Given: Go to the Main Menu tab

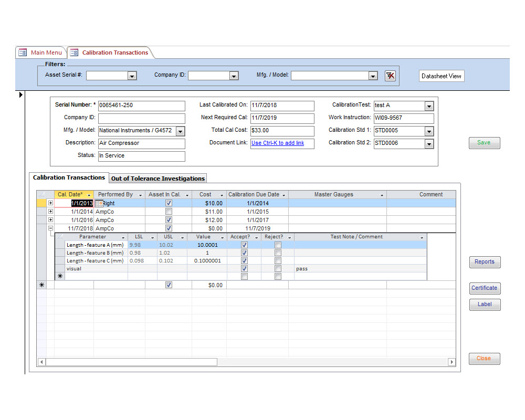Looking at the screenshot, I should 46,52.
